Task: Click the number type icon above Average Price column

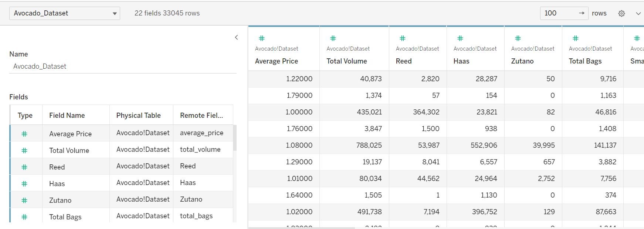Action: click(x=262, y=38)
